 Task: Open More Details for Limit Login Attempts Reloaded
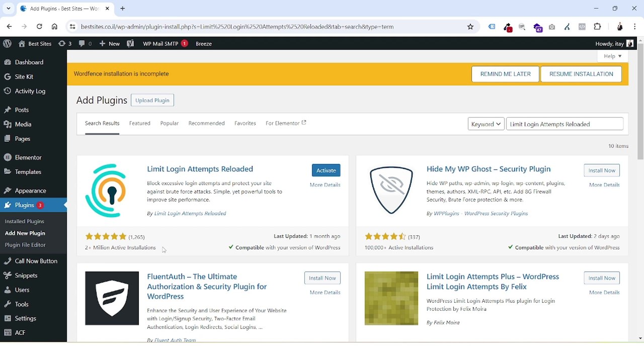click(325, 185)
